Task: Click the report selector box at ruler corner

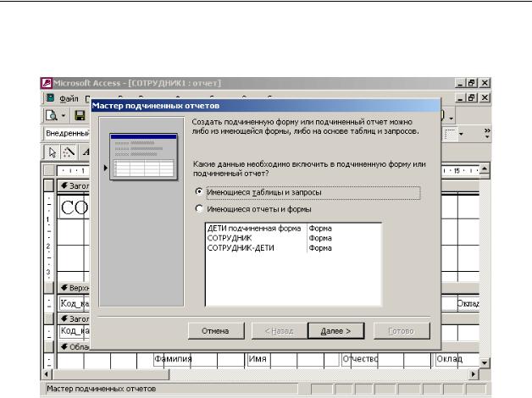Action: point(49,170)
